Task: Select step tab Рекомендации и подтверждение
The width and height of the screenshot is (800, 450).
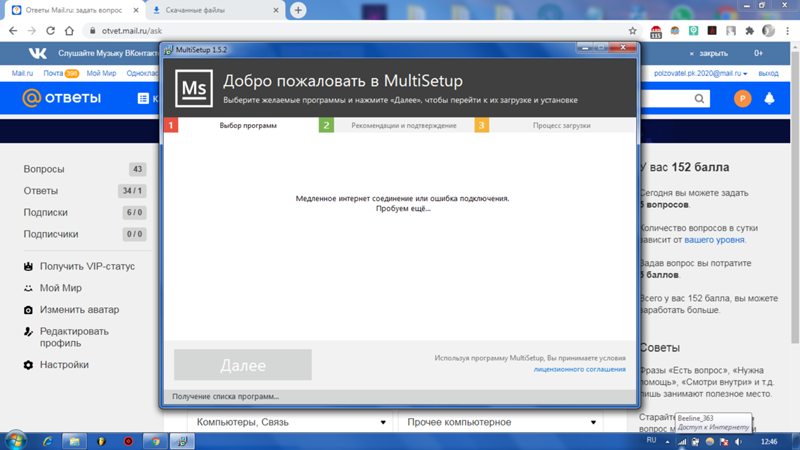Action: click(404, 125)
